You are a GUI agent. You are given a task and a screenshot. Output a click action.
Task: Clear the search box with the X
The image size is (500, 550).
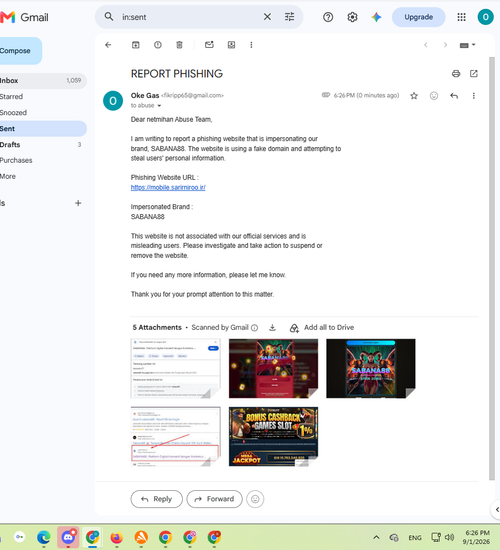click(x=267, y=16)
